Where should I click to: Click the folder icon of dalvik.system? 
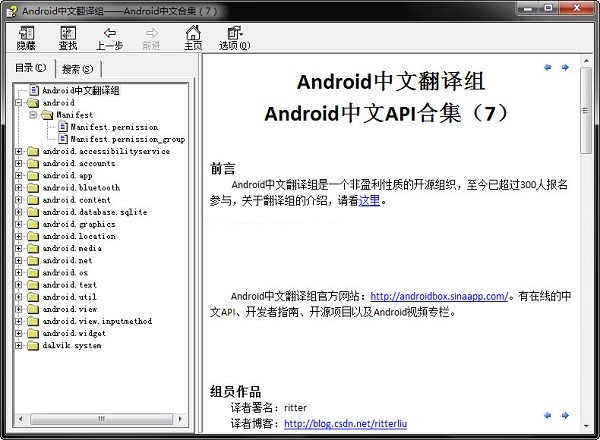pos(33,345)
